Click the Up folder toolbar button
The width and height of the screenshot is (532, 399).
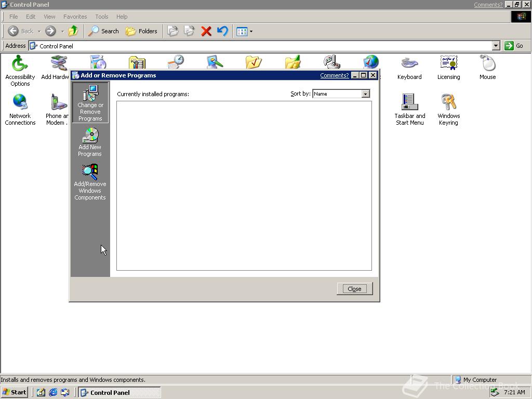click(73, 31)
